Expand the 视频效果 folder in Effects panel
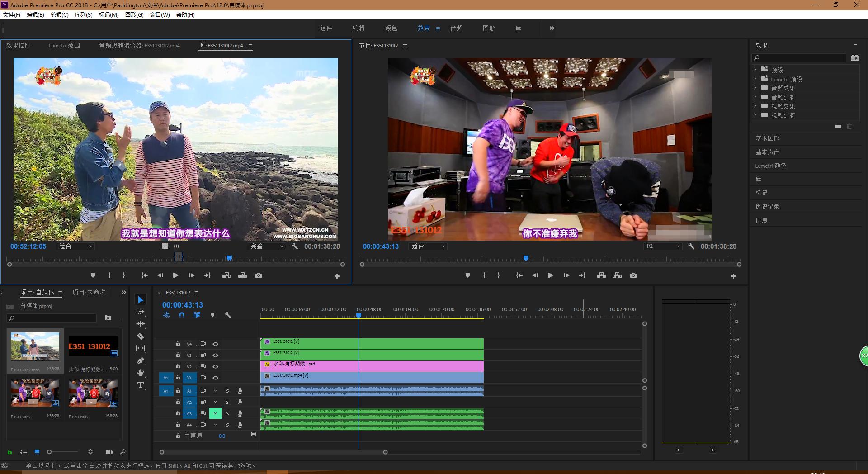This screenshot has height=474, width=868. (x=755, y=106)
